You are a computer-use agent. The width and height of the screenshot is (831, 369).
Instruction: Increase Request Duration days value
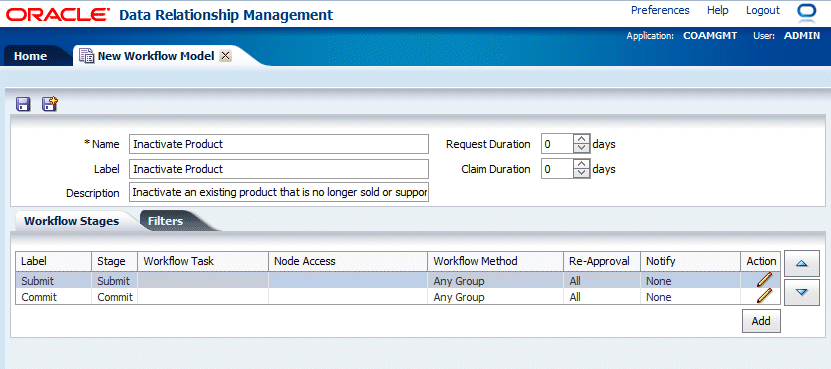[582, 139]
